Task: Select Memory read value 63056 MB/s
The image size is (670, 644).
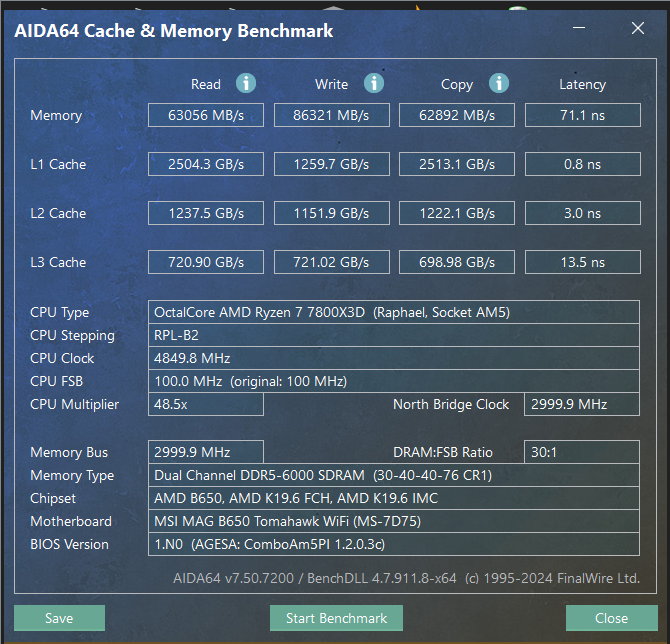Action: pos(206,115)
